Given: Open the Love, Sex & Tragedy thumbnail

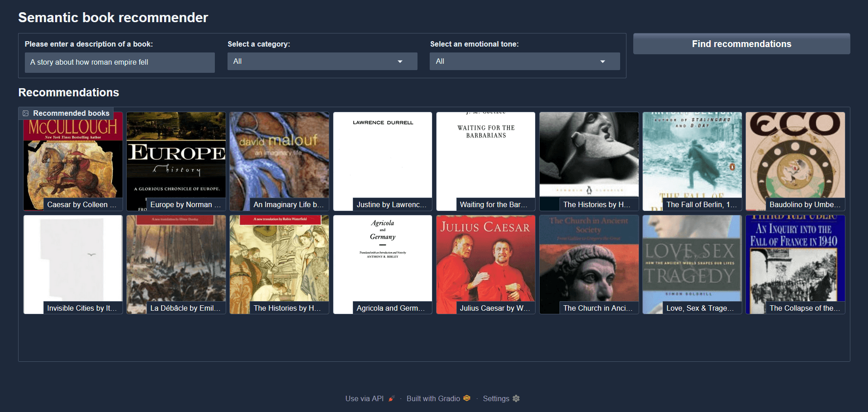Looking at the screenshot, I should [692, 265].
